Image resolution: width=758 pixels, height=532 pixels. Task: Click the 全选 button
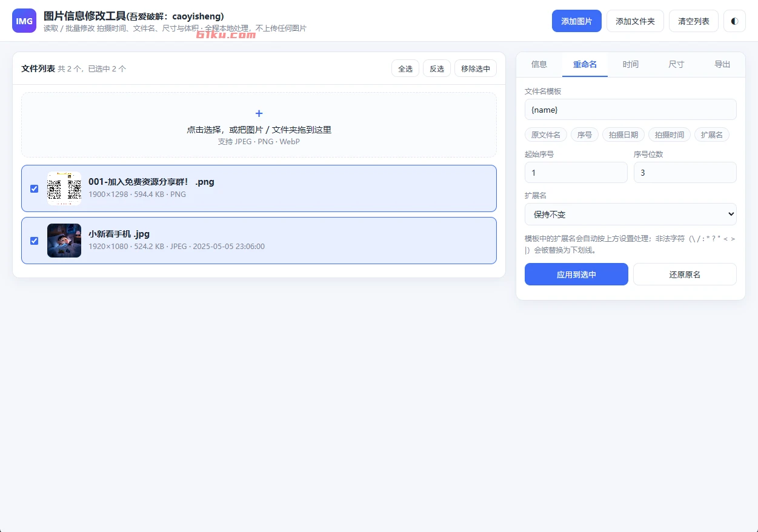405,68
